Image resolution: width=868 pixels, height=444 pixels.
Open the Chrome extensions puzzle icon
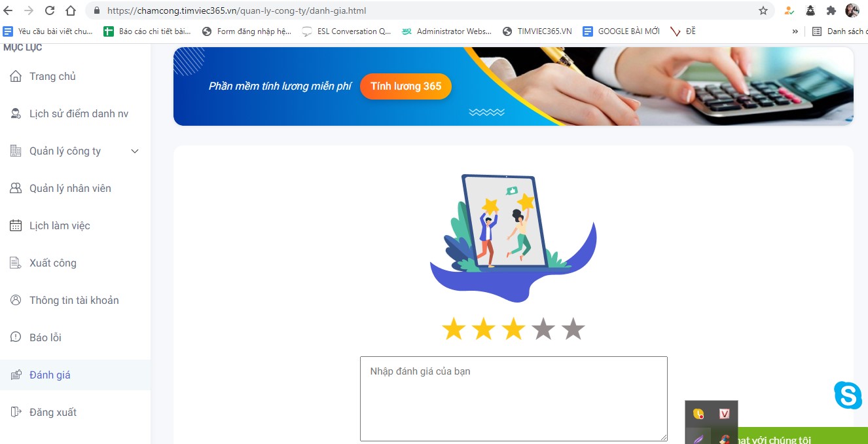tap(831, 10)
